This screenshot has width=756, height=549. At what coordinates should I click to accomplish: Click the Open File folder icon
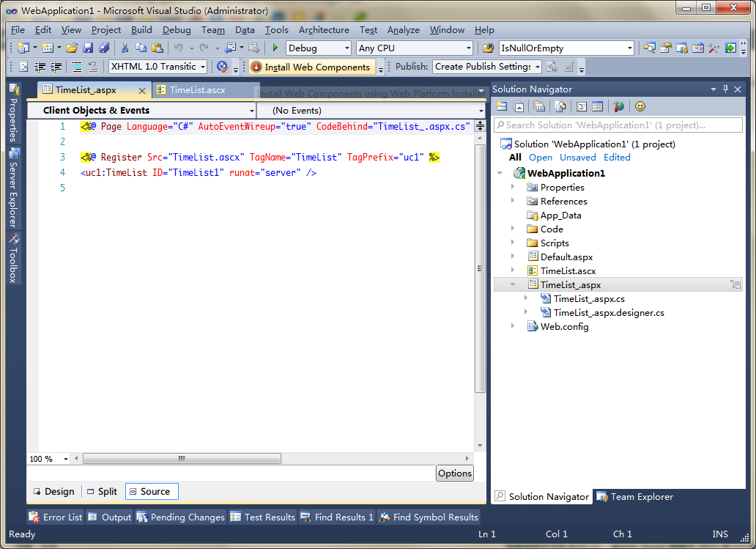pos(72,48)
